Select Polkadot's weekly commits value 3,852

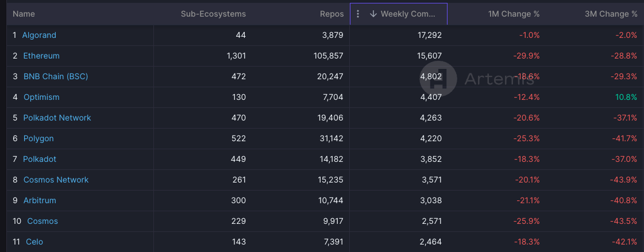431,159
